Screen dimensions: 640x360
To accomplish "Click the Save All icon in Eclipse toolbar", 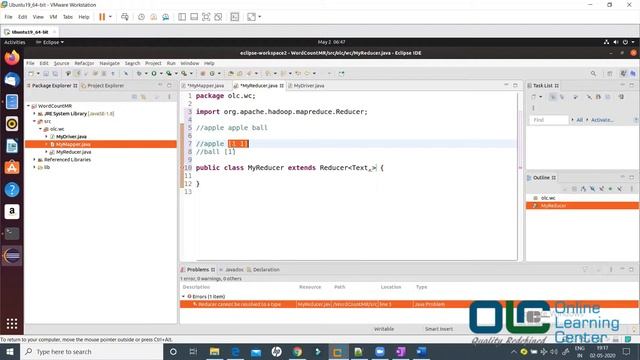I will (55, 73).
